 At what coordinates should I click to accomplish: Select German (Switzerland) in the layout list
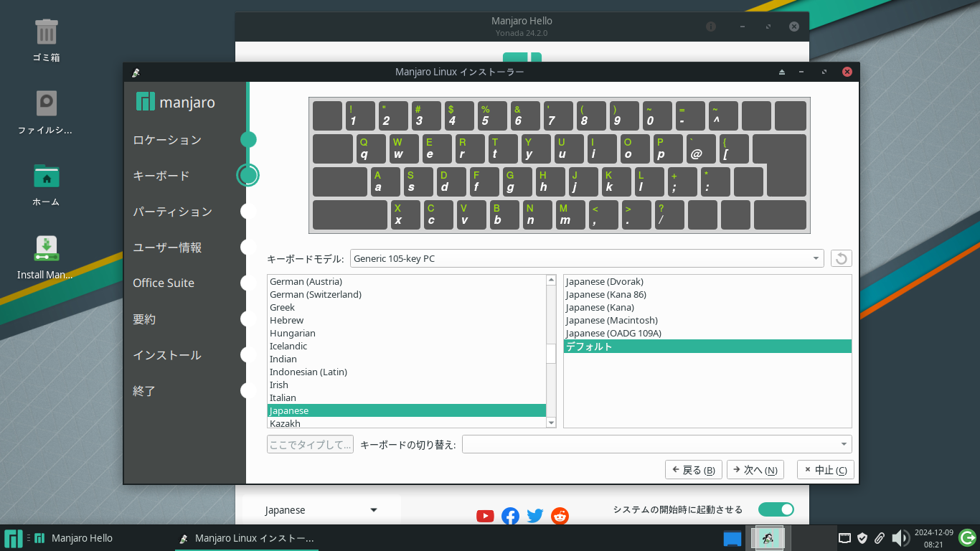click(x=407, y=294)
